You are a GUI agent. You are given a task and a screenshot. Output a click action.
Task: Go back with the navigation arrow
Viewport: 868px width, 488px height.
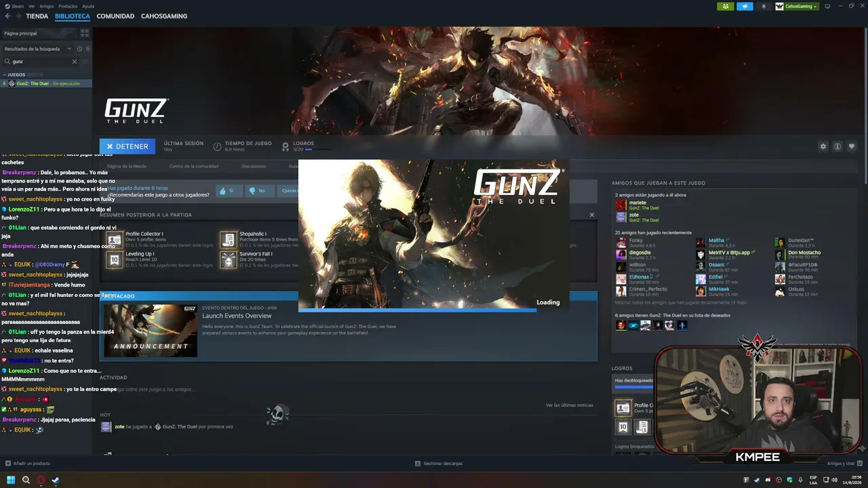coord(7,16)
